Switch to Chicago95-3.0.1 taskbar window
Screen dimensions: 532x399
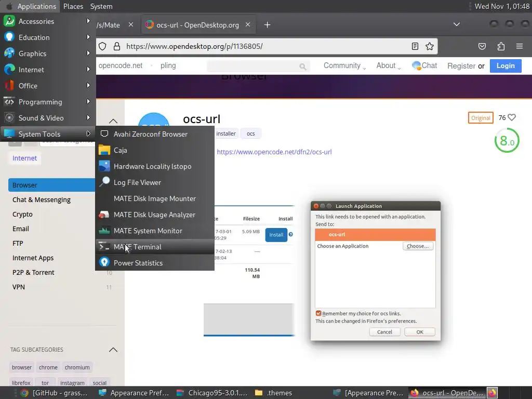coord(212,393)
